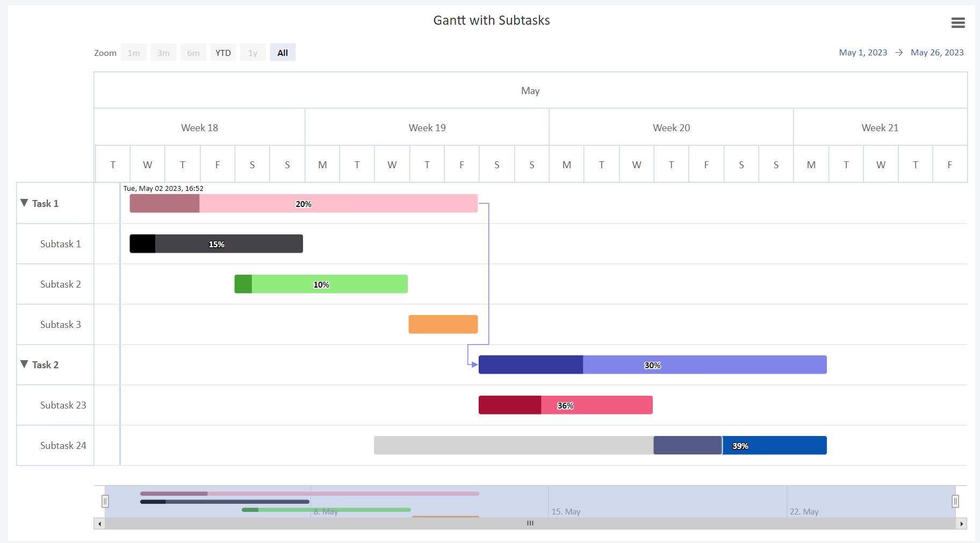Select the 3m zoom preset
Screen dimensions: 980x543
click(163, 52)
